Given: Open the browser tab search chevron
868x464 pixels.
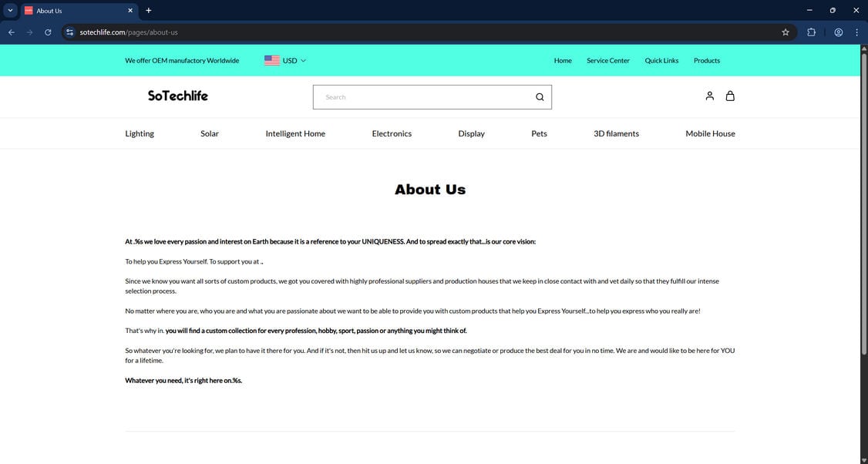Looking at the screenshot, I should (10, 10).
